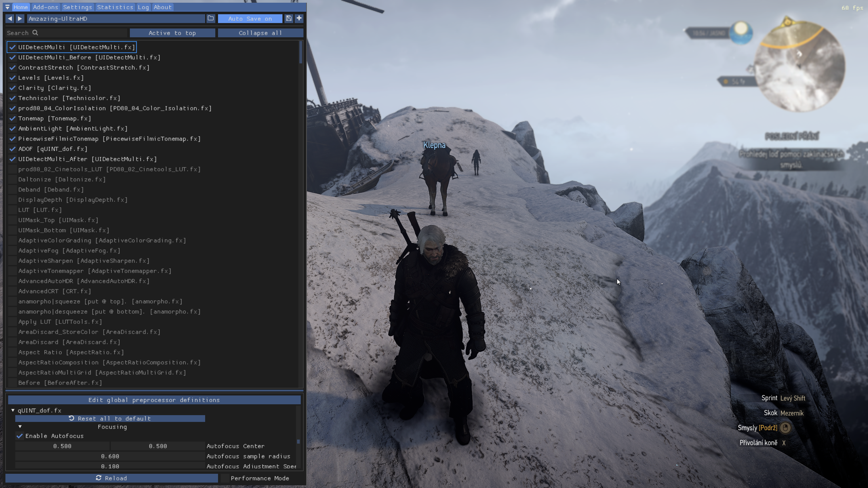Select the Apply LUT effect row text

[60, 322]
